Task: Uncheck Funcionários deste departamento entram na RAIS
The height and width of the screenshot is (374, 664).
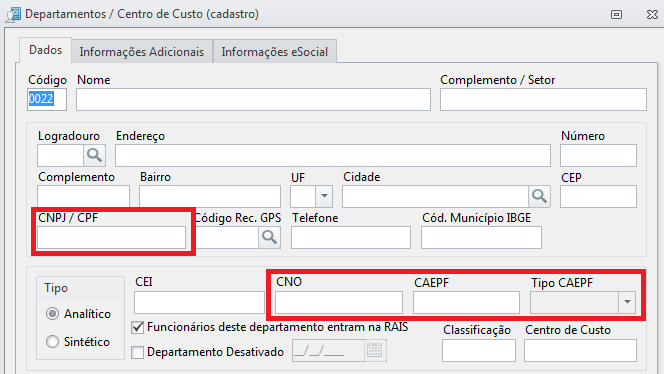Action: [137, 327]
